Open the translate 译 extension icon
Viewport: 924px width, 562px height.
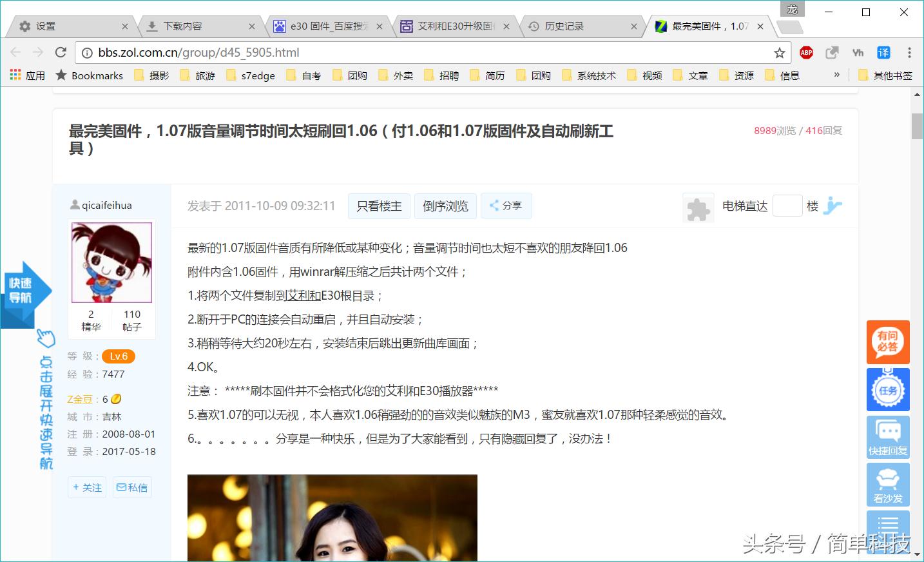[883, 52]
